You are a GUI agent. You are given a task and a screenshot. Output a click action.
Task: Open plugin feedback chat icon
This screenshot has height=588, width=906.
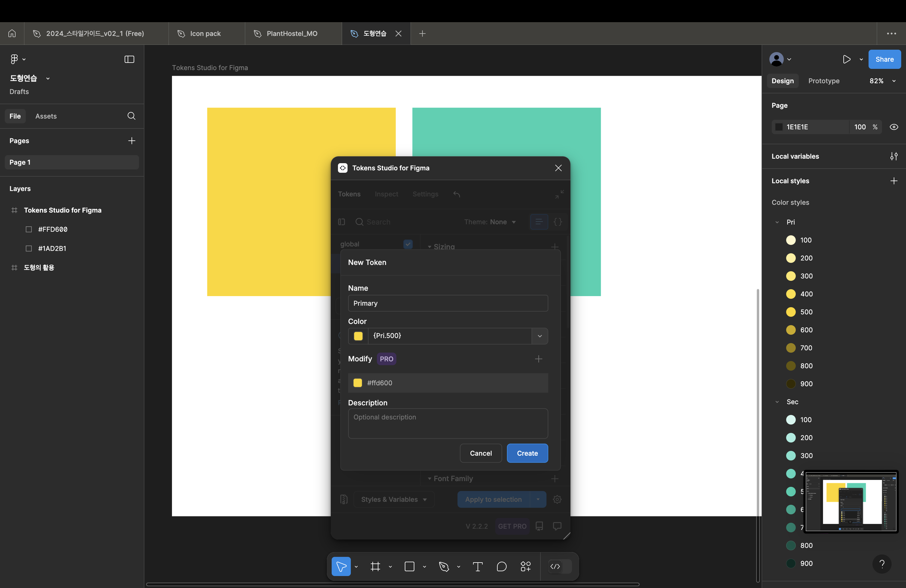coord(557,526)
